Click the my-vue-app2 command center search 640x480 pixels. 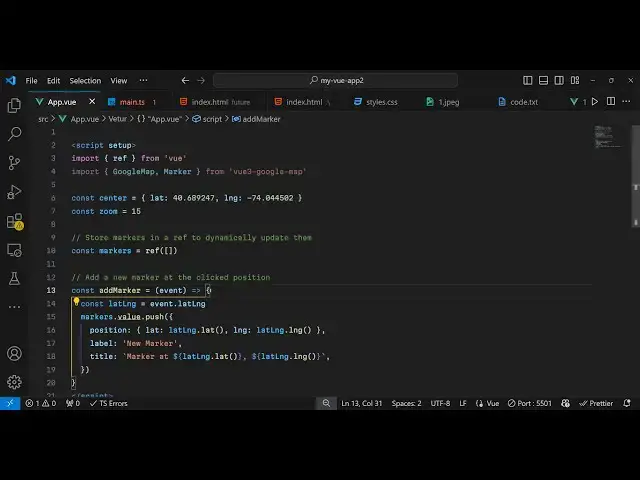tap(336, 80)
